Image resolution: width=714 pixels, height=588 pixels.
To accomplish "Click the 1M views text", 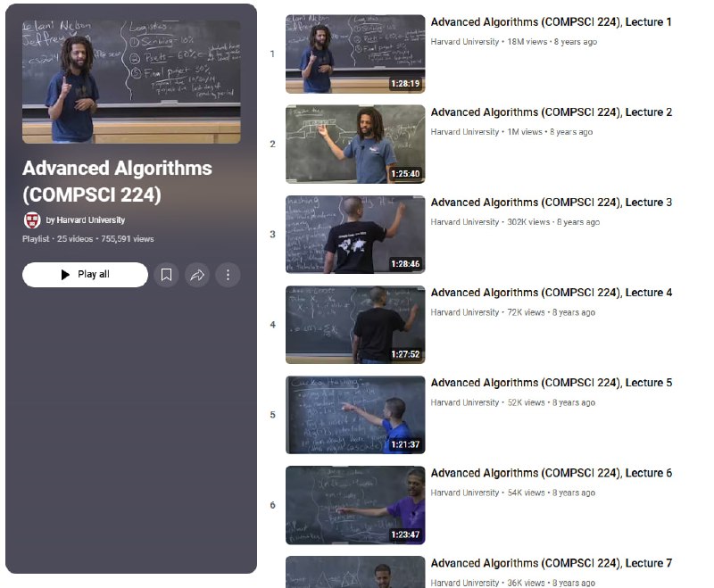I will coord(525,131).
